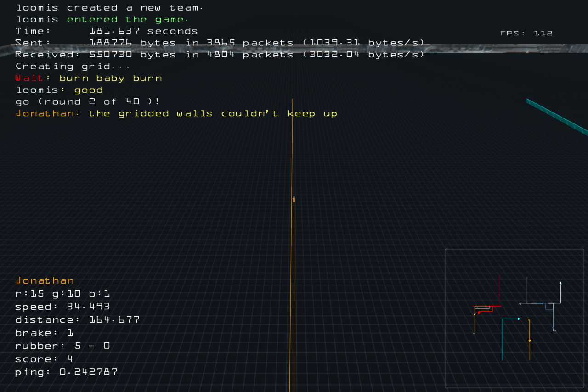Click the 'go (round 2 of 40 )!' line

pyautogui.click(x=88, y=101)
